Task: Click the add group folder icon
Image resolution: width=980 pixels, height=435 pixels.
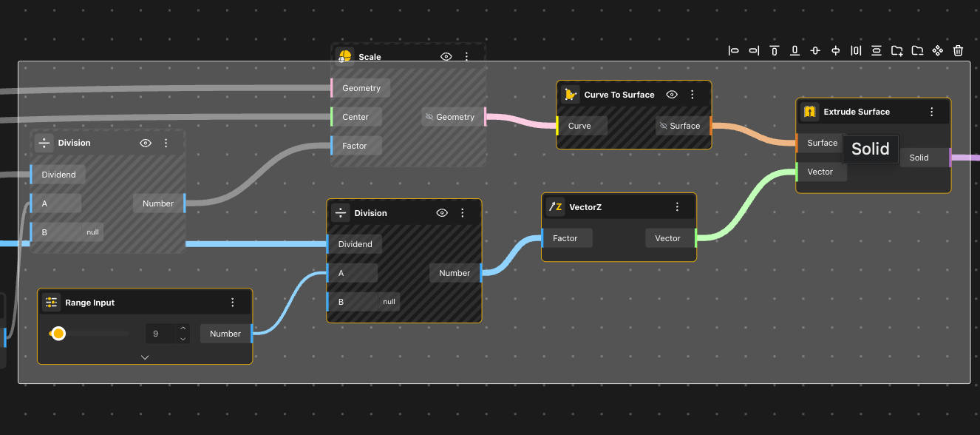Action: tap(896, 50)
